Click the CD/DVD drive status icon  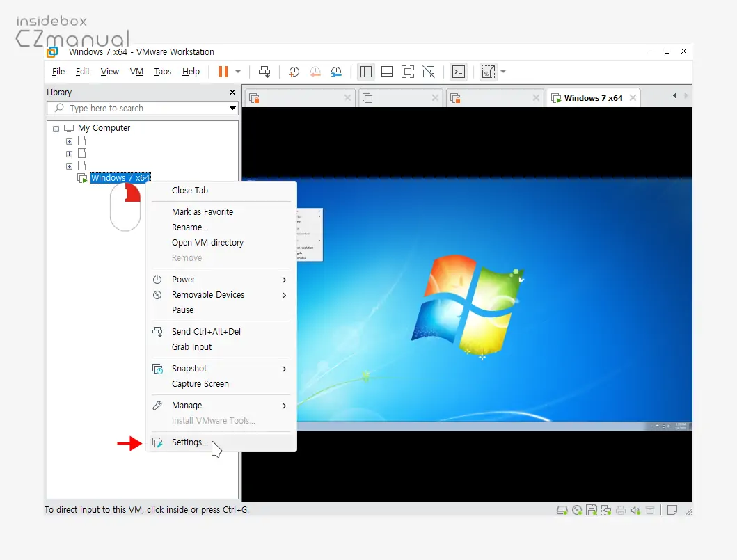coord(578,510)
